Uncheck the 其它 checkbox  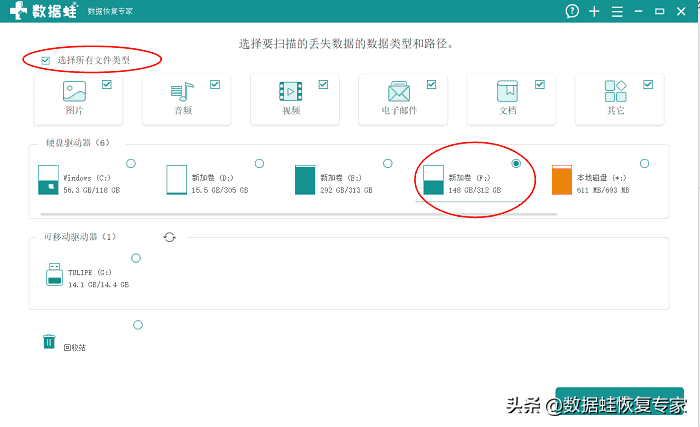[648, 84]
